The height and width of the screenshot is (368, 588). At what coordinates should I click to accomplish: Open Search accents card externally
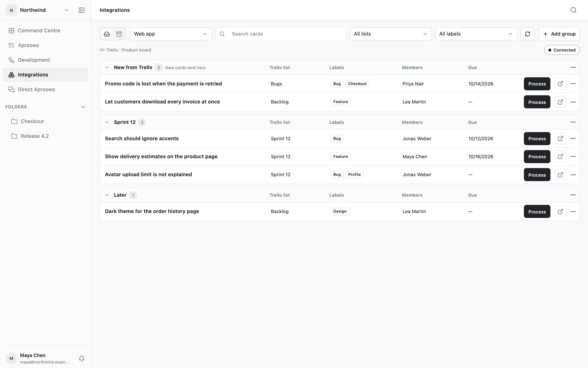tap(560, 138)
